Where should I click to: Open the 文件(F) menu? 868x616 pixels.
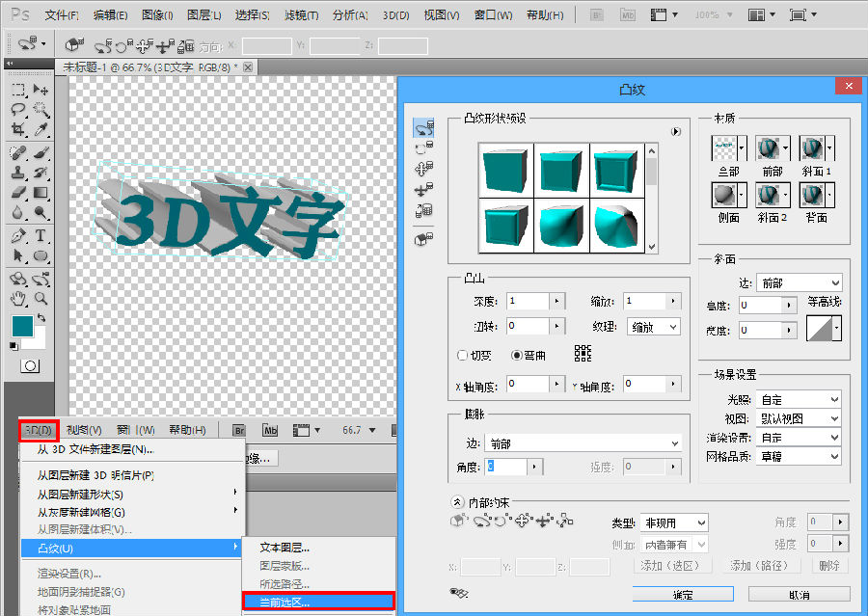point(62,15)
